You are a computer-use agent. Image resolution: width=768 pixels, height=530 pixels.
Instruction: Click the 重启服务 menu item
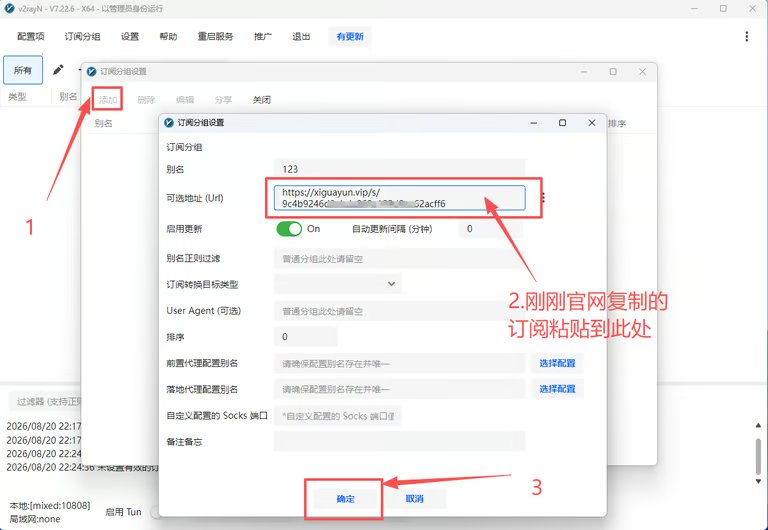pos(216,36)
